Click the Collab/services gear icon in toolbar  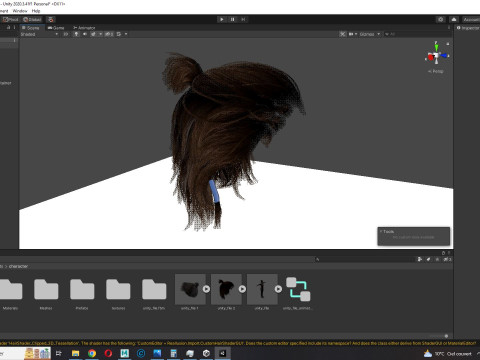[x=441, y=19]
